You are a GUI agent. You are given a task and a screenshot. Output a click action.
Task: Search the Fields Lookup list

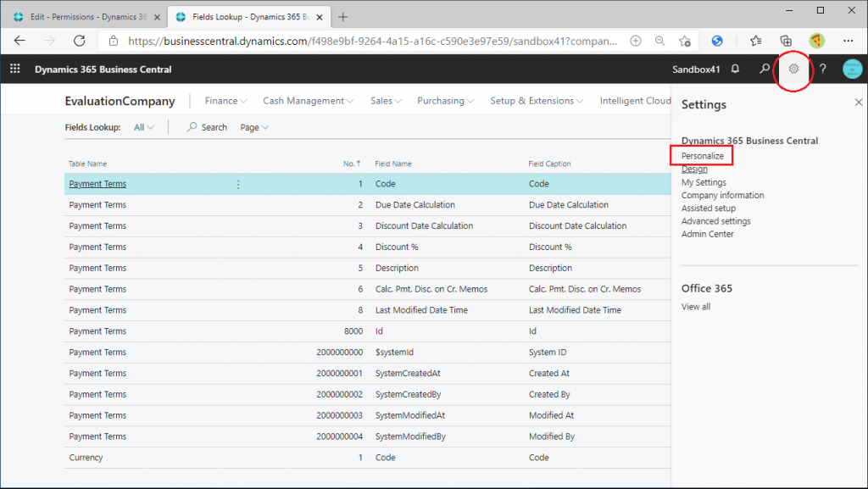click(207, 127)
